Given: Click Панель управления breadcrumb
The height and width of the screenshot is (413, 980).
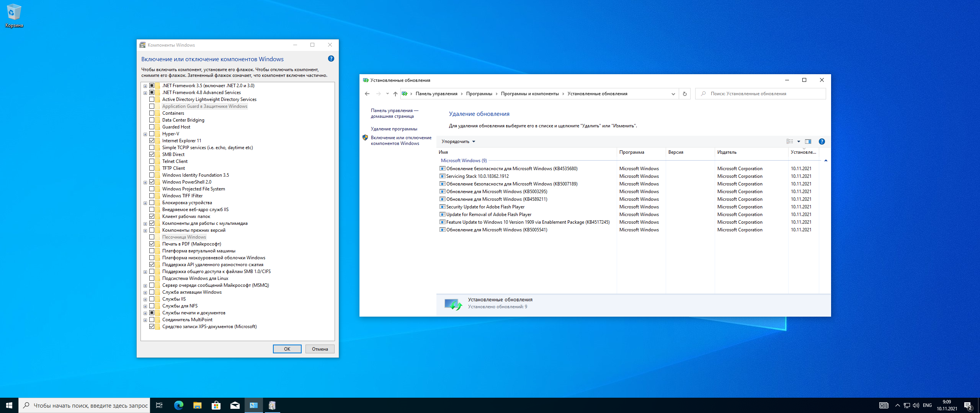Looking at the screenshot, I should 436,94.
